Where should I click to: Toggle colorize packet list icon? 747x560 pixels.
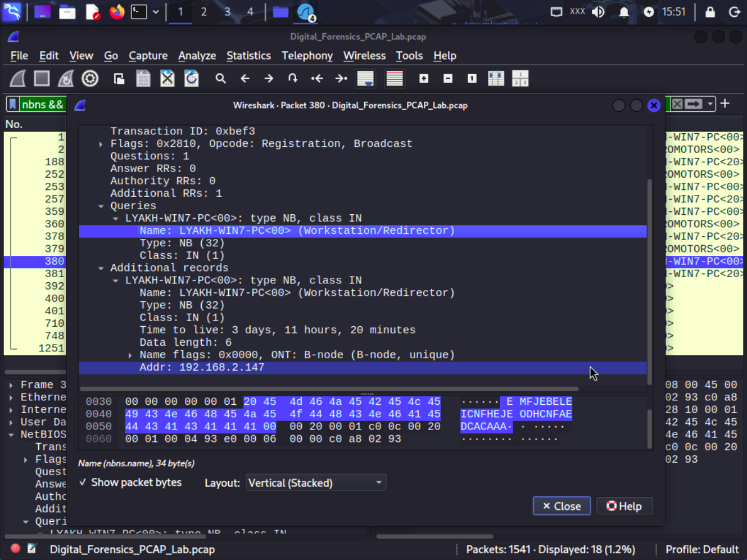point(395,79)
